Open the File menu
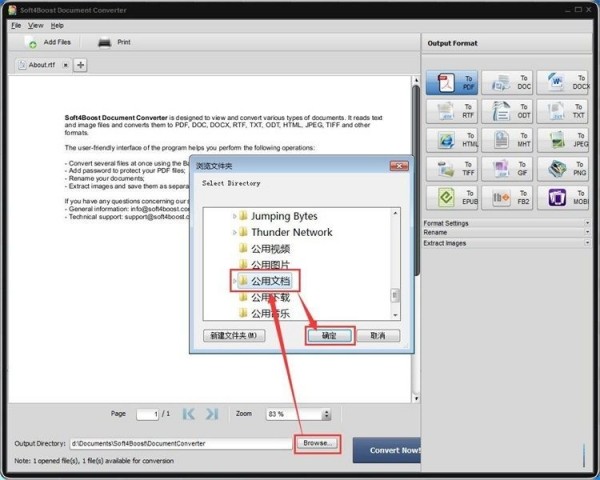Viewport: 600px width, 480px height. 16,25
